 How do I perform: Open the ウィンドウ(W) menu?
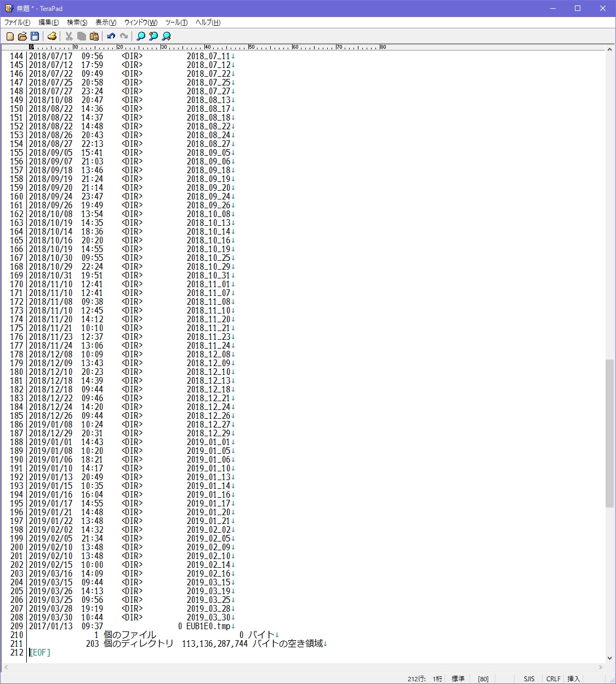[x=141, y=22]
